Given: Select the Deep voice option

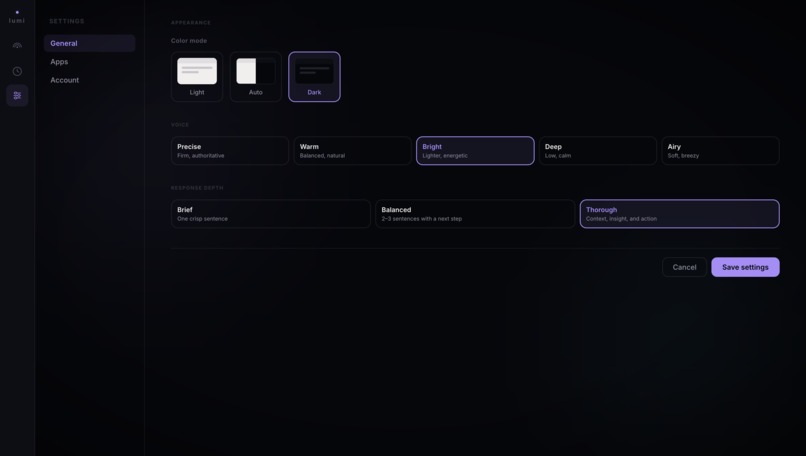Looking at the screenshot, I should pyautogui.click(x=597, y=151).
